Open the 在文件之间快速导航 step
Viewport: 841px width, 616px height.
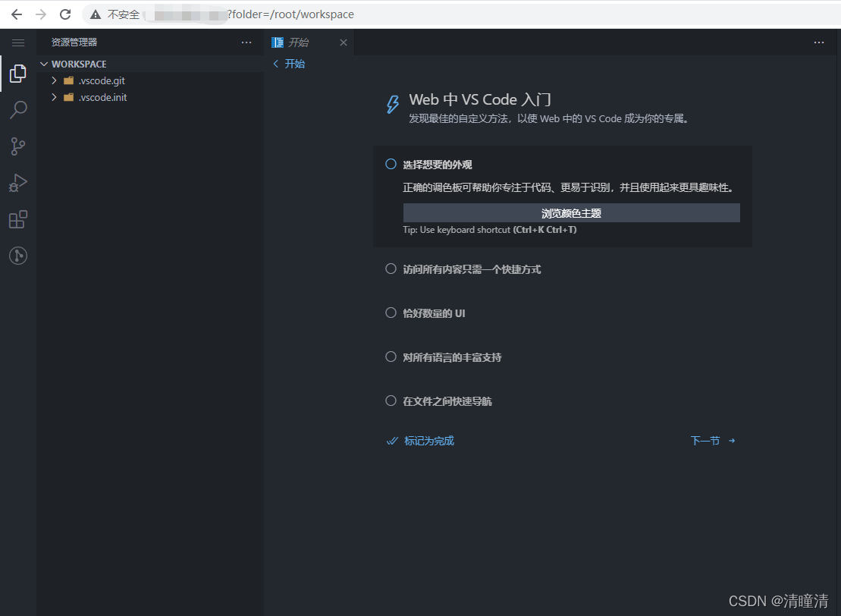point(447,401)
